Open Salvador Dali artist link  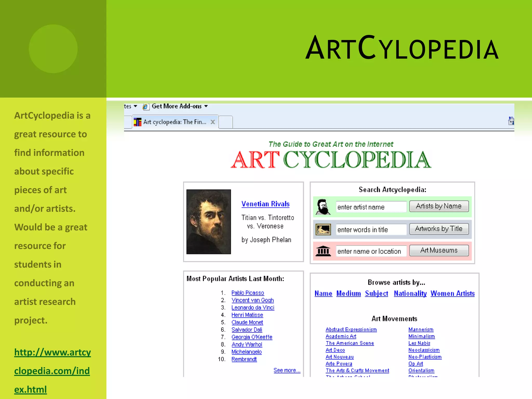click(247, 330)
